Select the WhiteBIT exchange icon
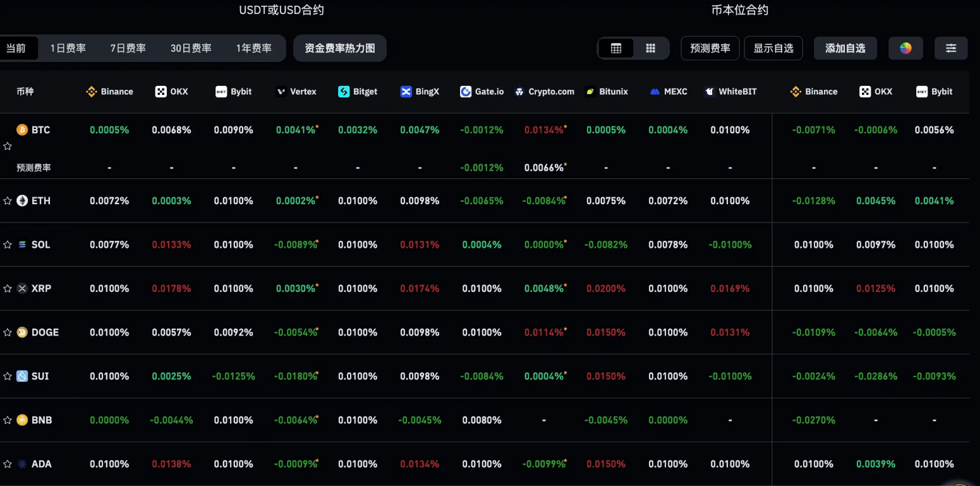The width and height of the screenshot is (980, 486). 708,91
